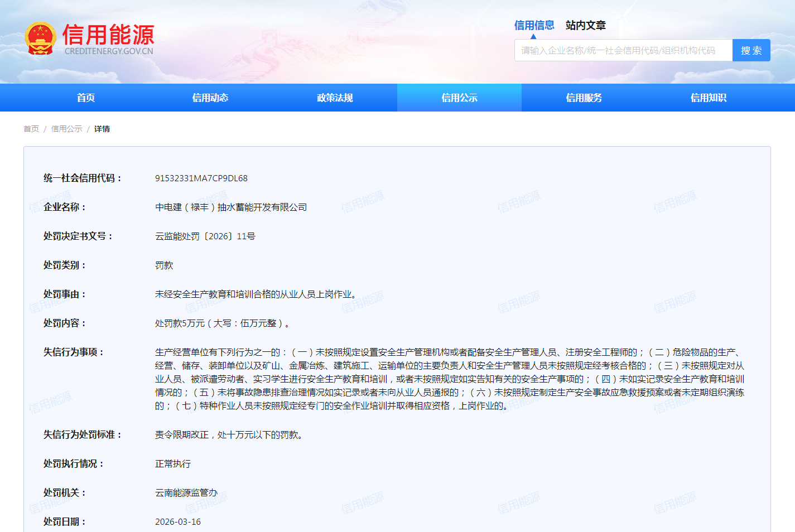The image size is (795, 532).
Task: Select 信用公示 in the navigation bar
Action: point(459,98)
